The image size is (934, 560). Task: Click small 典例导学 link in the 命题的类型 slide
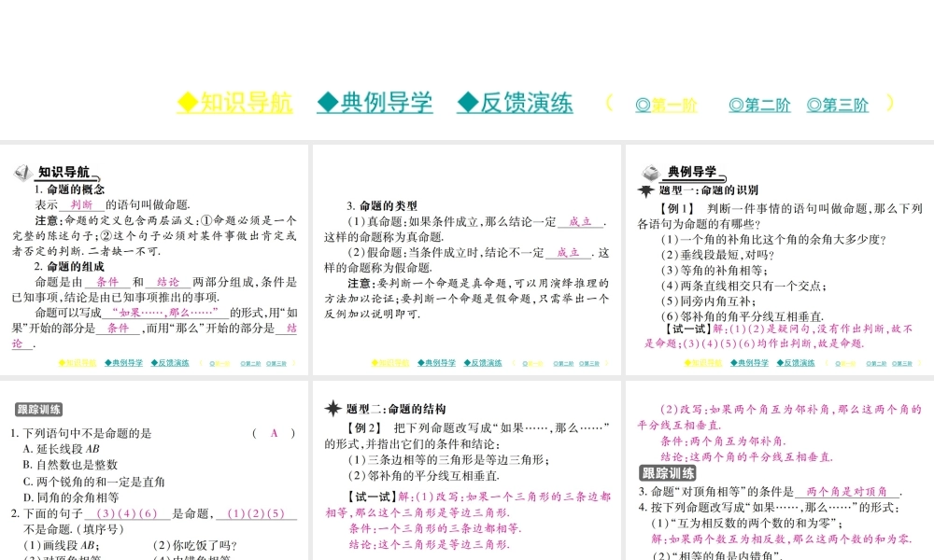436,363
